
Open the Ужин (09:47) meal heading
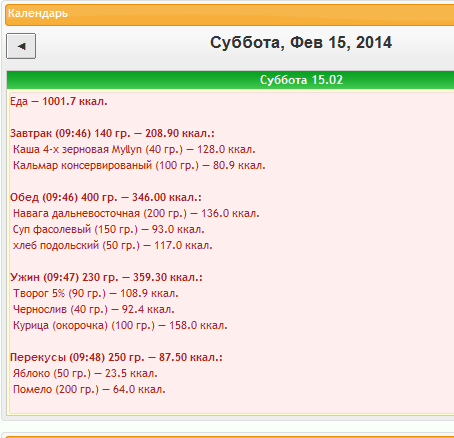point(106,277)
